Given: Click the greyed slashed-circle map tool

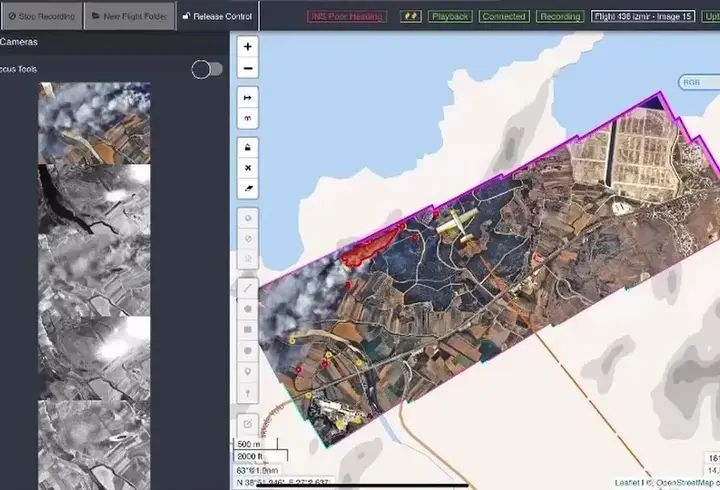Looking at the screenshot, I should pos(248,238).
